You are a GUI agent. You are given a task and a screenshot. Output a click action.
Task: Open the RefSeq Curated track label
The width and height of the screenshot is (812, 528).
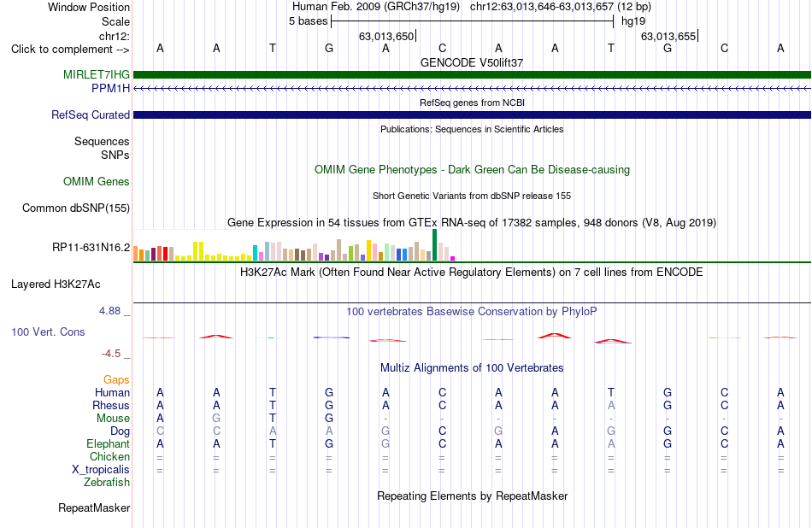point(91,115)
